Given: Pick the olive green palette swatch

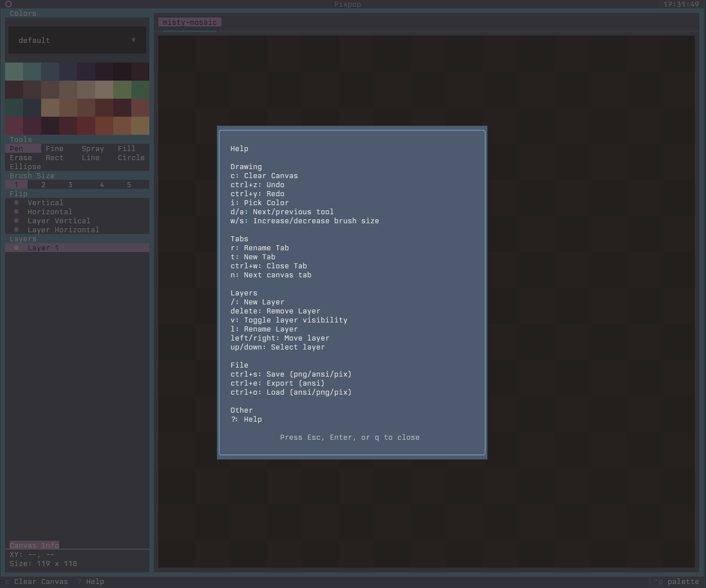Looking at the screenshot, I should point(122,90).
